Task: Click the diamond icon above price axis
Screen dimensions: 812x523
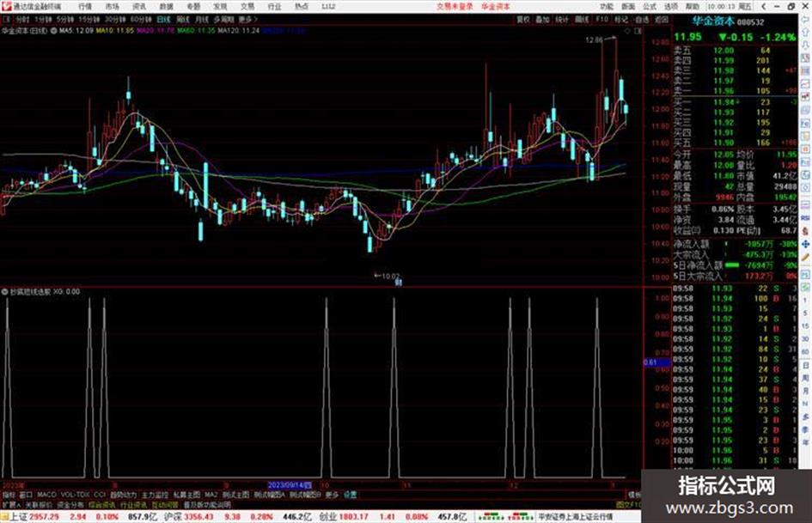Action: 627,31
